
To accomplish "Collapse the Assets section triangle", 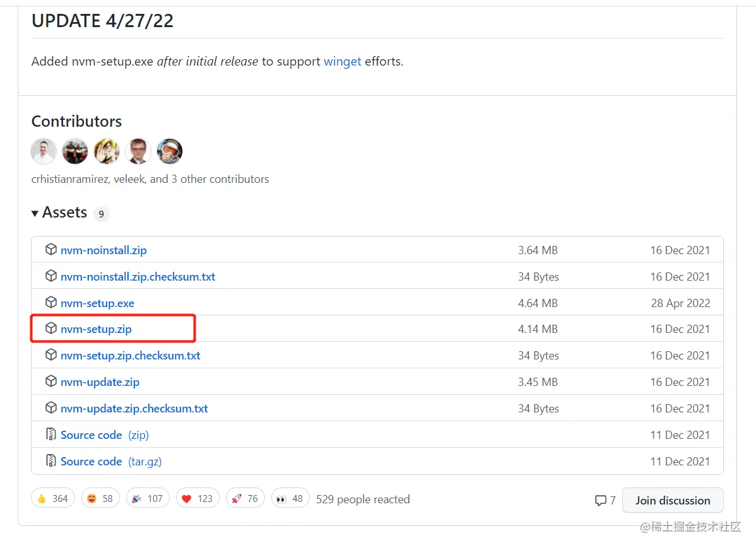I will click(x=35, y=213).
